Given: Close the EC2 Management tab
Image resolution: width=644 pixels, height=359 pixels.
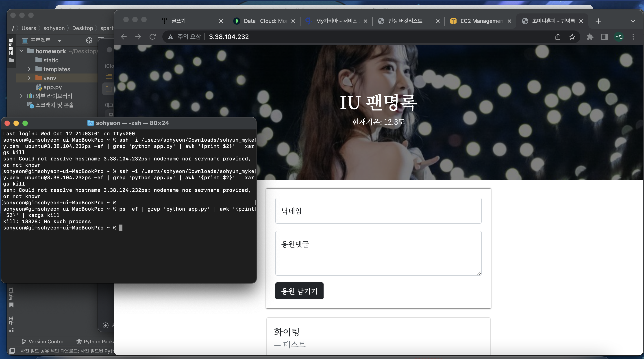Looking at the screenshot, I should tap(509, 21).
